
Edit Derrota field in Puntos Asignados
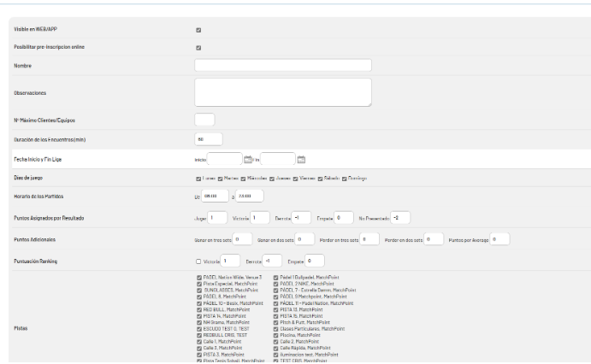[301, 218]
